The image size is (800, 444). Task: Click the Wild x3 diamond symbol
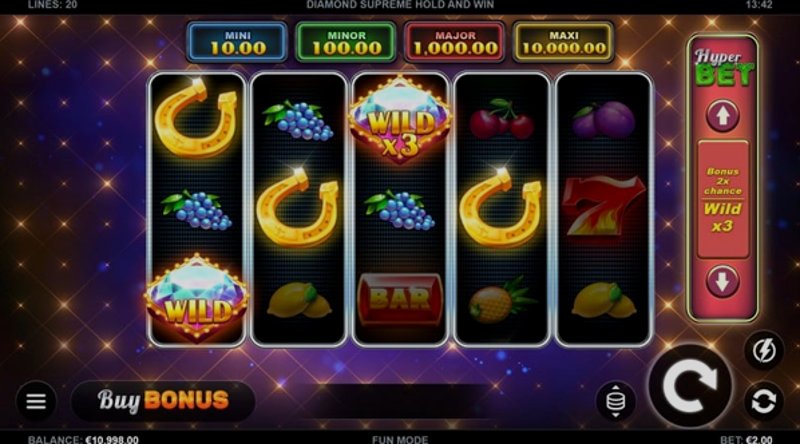400,120
